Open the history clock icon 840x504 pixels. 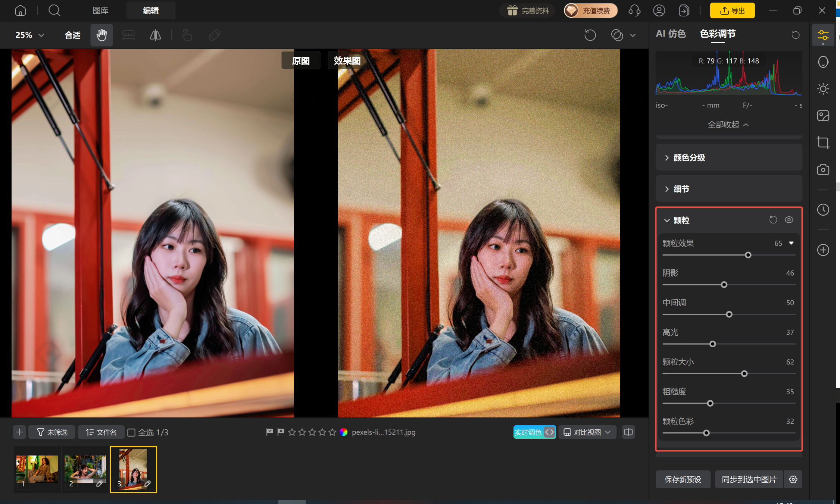(x=823, y=210)
